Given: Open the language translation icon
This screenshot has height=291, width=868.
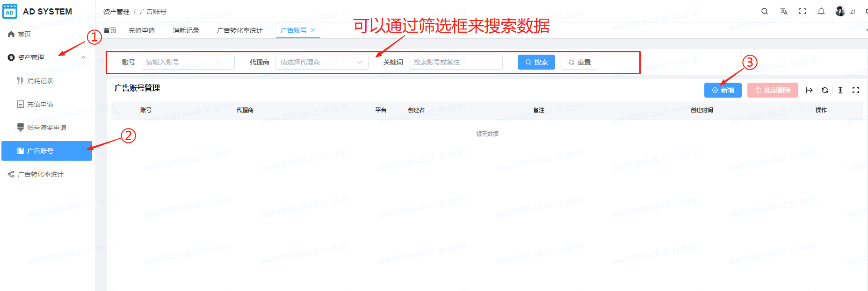Looking at the screenshot, I should tap(784, 11).
